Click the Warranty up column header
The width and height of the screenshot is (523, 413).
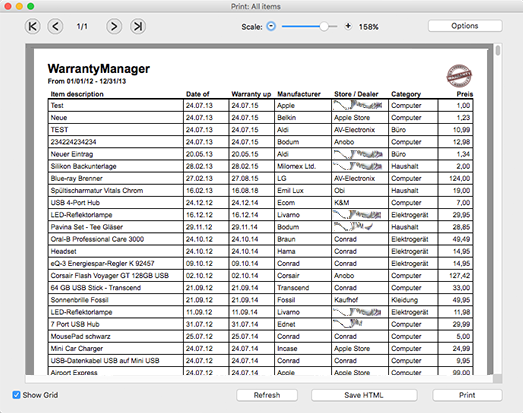(x=251, y=94)
